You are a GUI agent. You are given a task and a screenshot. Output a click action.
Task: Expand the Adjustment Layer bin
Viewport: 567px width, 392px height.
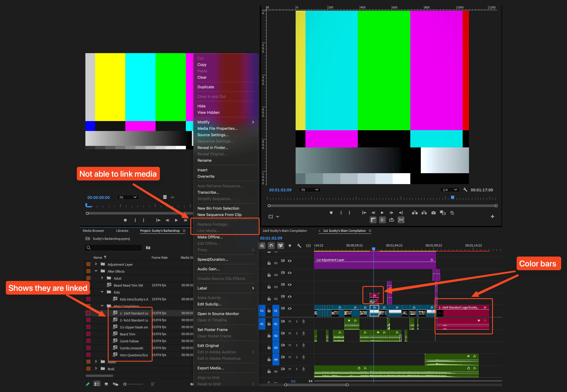[x=96, y=264]
